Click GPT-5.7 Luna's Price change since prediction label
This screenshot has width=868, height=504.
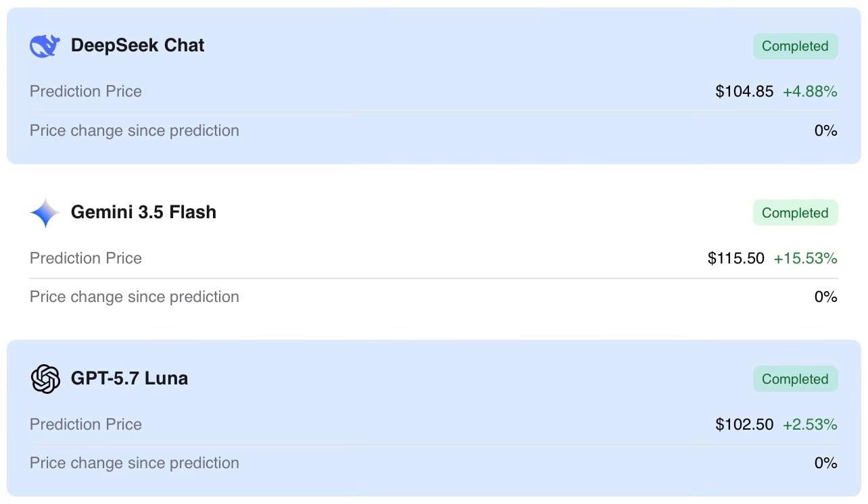tap(135, 463)
